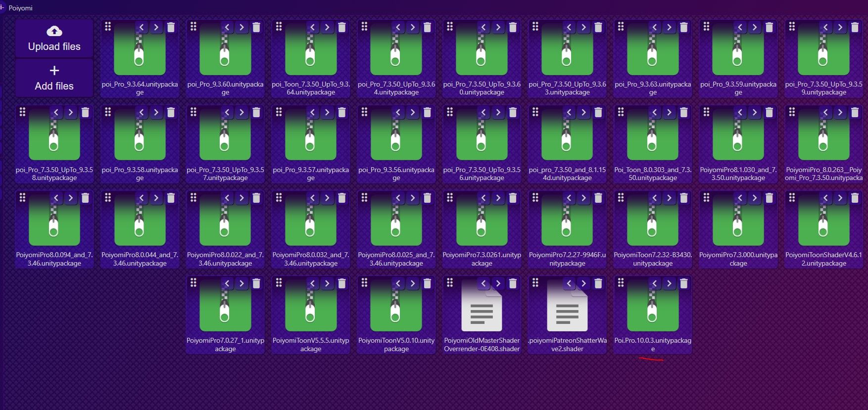Image resolution: width=868 pixels, height=410 pixels.
Task: Click the filename poi_Pro_9.3.60.unitypackage
Action: coord(225,89)
